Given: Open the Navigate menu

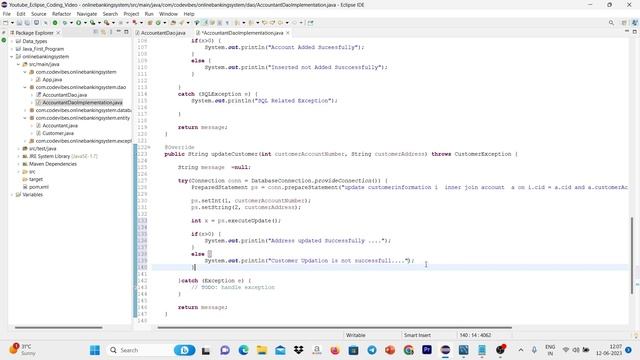Looking at the screenshot, I should click(87, 14).
